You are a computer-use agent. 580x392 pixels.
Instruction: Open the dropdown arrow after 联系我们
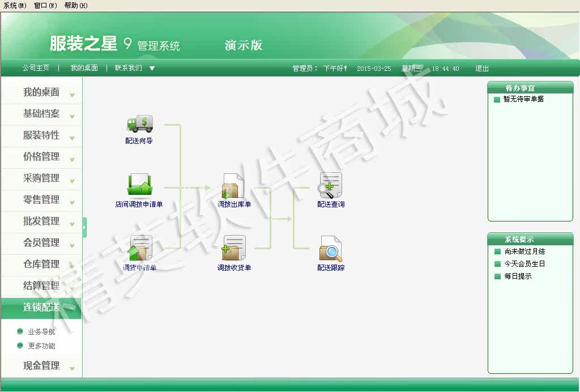(x=152, y=69)
